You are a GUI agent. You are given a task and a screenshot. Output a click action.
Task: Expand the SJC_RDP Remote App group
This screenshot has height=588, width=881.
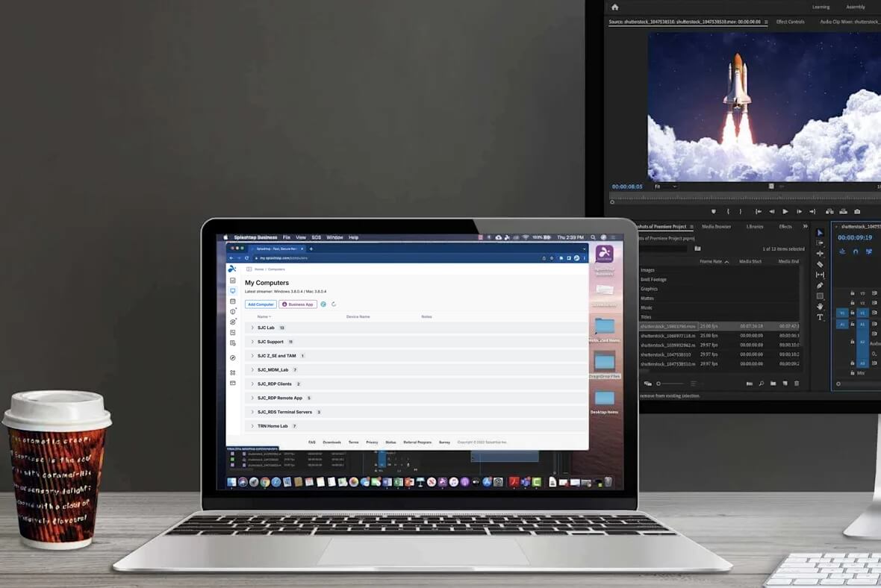point(252,398)
